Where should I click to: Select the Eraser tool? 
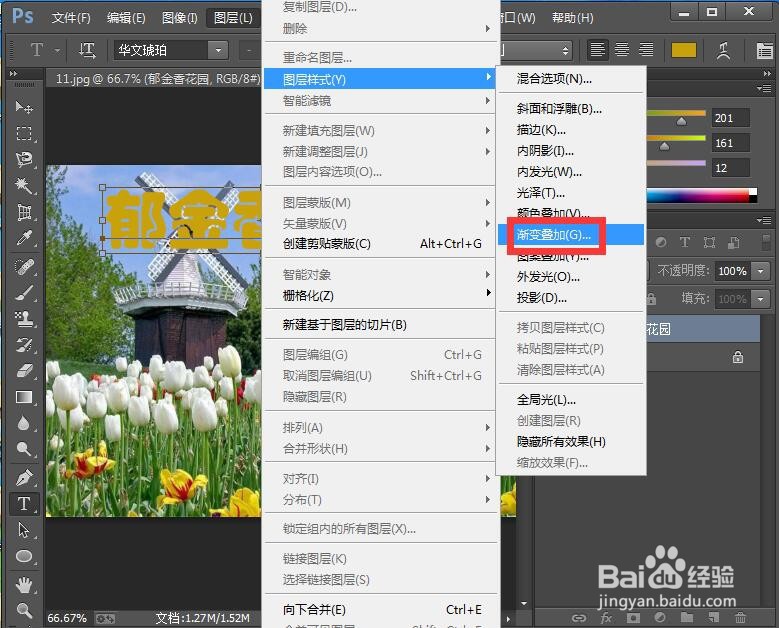pyautogui.click(x=24, y=371)
